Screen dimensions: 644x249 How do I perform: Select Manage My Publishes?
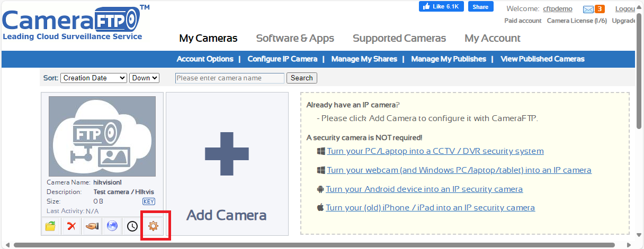(x=449, y=59)
